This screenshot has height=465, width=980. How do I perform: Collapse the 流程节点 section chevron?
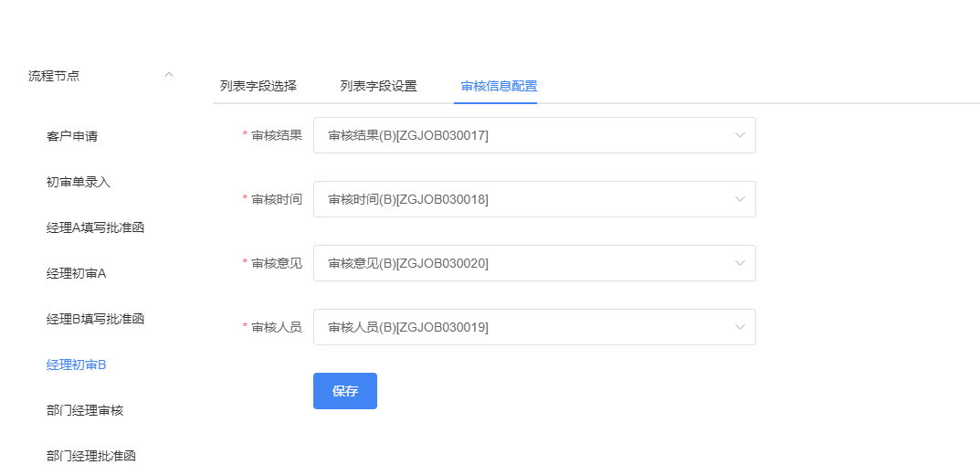169,75
